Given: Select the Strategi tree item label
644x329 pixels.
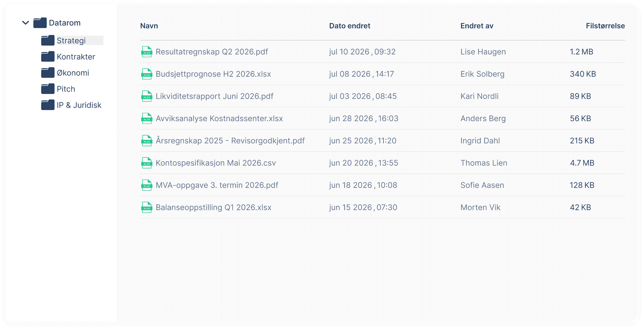Looking at the screenshot, I should click(71, 40).
